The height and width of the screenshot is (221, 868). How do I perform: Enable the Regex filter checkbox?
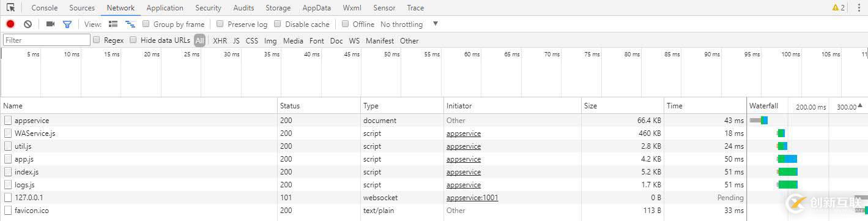pyautogui.click(x=97, y=40)
